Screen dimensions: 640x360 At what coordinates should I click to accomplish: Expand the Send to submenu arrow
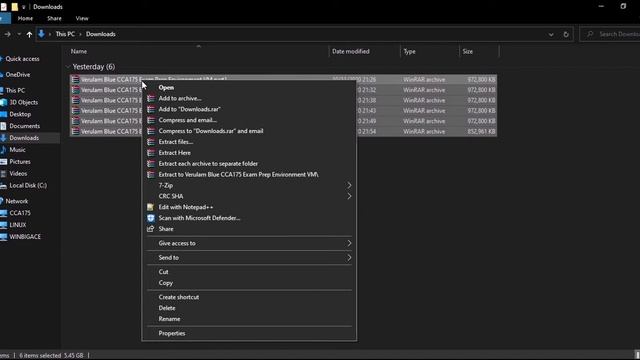pyautogui.click(x=349, y=258)
